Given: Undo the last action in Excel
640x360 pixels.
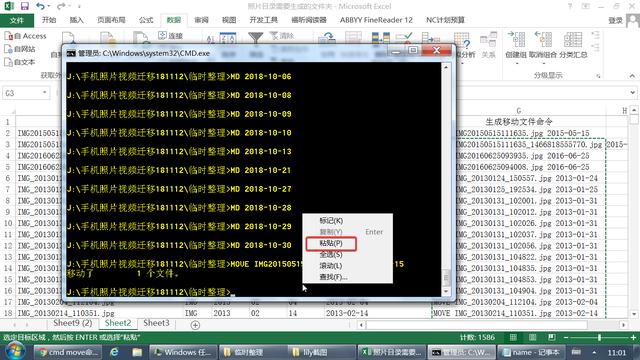Looking at the screenshot, I should (x=40, y=6).
